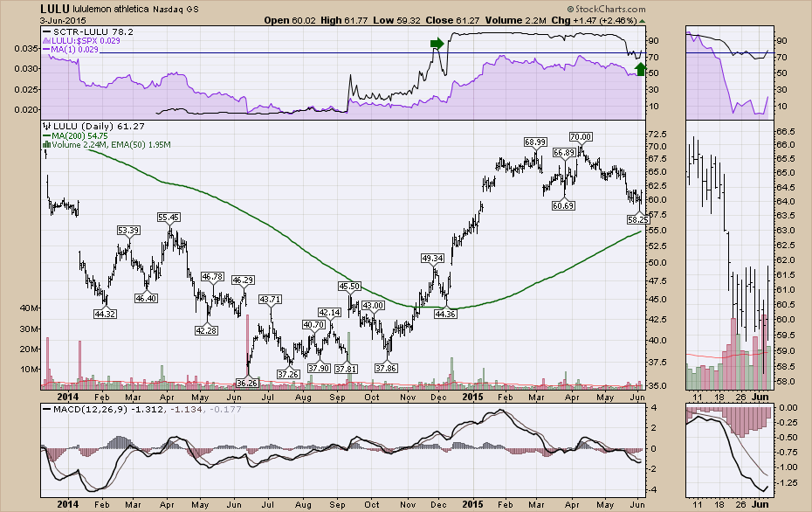Click the 37.86 October low label
Viewport: 812px width, 512px height.
click(x=386, y=368)
